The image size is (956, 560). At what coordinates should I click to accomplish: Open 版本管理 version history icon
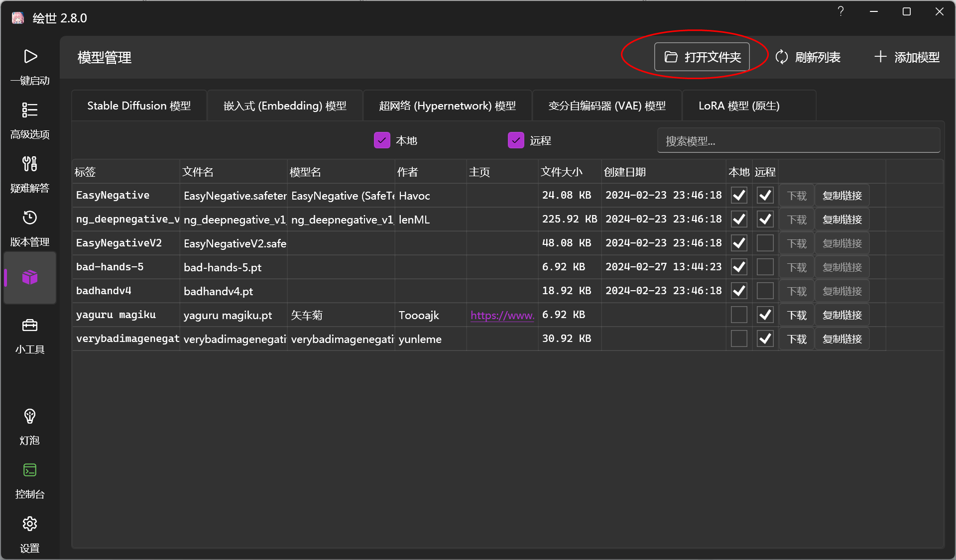click(x=30, y=218)
